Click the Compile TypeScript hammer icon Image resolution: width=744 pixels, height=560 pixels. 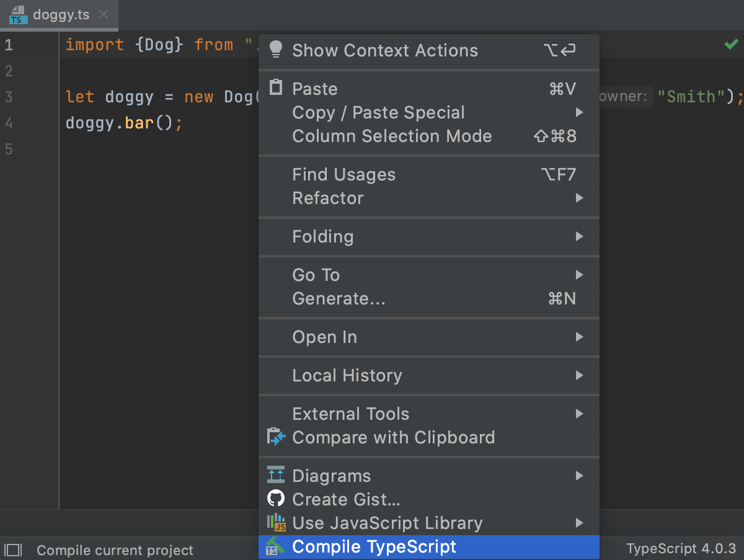click(x=275, y=546)
